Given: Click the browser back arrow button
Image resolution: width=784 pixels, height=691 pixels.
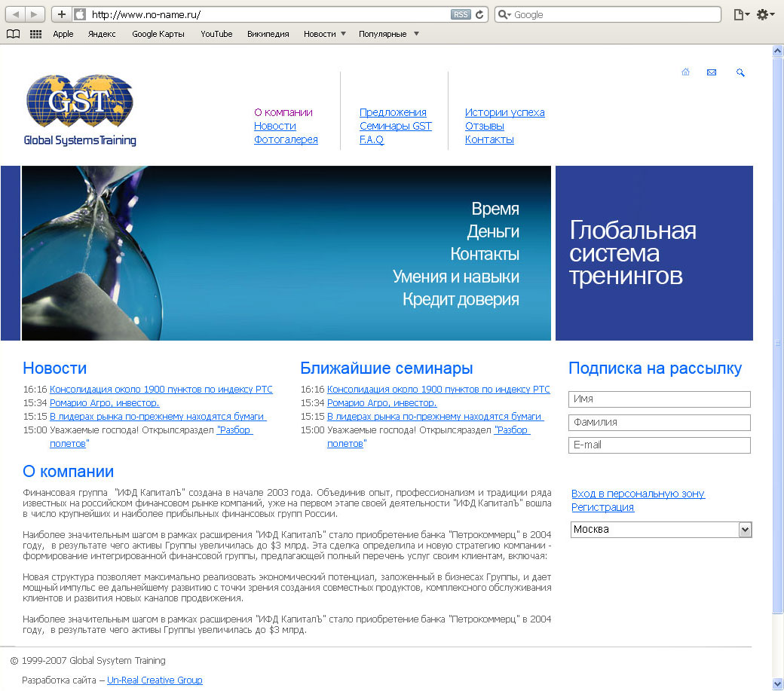Looking at the screenshot, I should click(x=15, y=14).
